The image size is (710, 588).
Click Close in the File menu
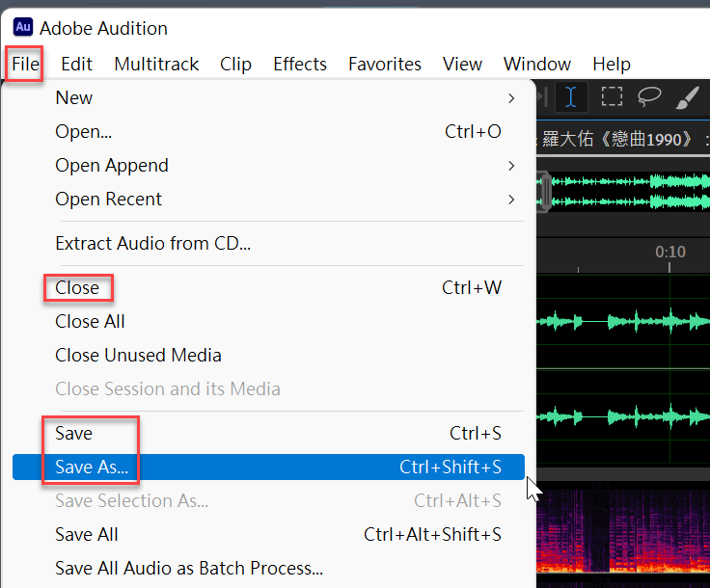pyautogui.click(x=268, y=287)
